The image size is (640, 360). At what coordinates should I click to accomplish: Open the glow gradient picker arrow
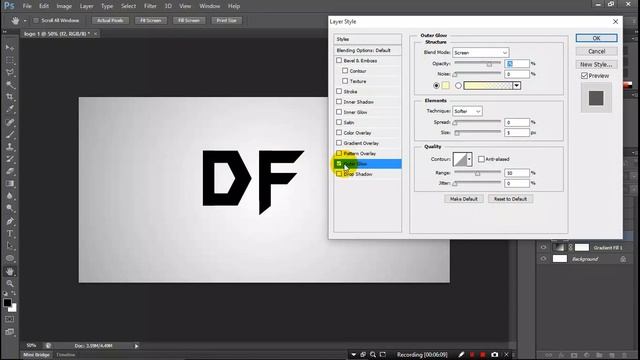[517, 85]
